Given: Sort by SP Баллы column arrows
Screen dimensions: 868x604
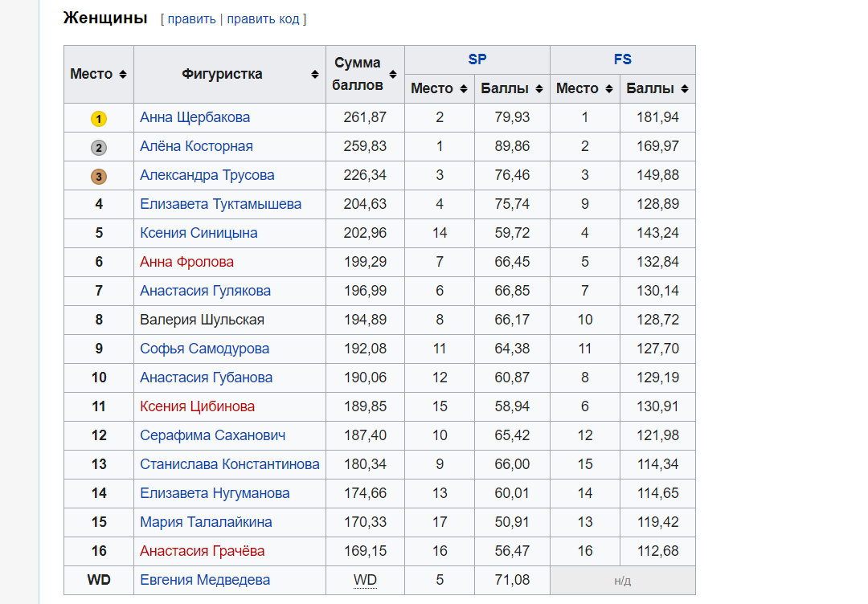Looking at the screenshot, I should [x=539, y=89].
